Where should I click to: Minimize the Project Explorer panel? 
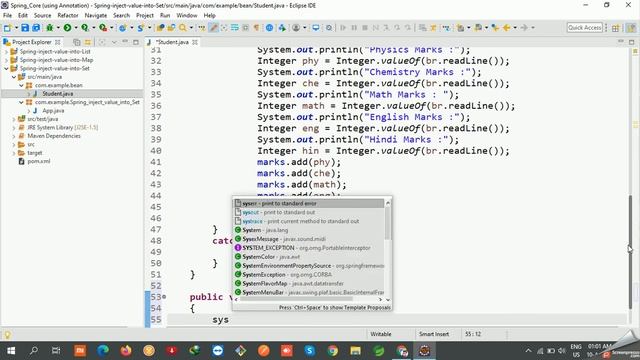[x=125, y=42]
